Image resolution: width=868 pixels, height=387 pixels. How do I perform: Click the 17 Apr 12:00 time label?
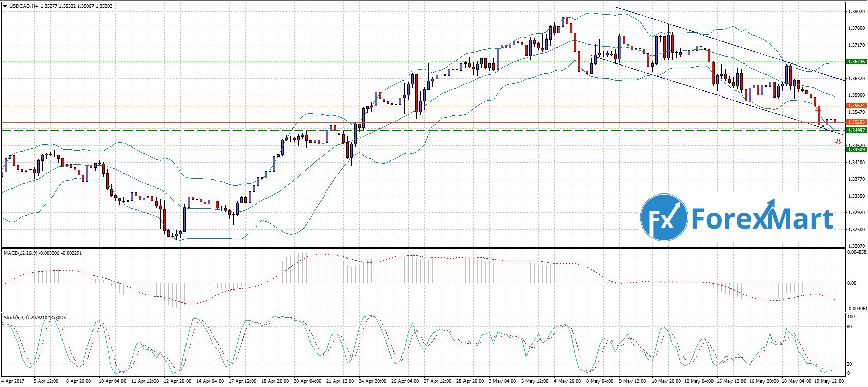tap(242, 381)
